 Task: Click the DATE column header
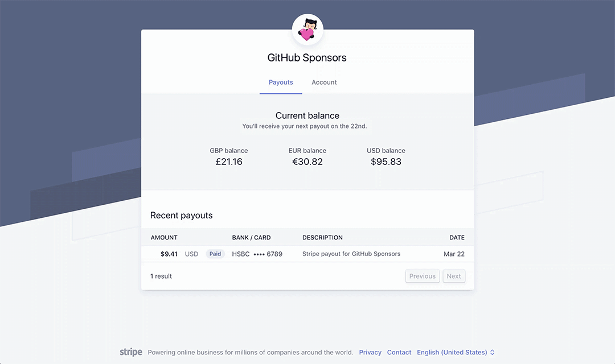tap(457, 238)
